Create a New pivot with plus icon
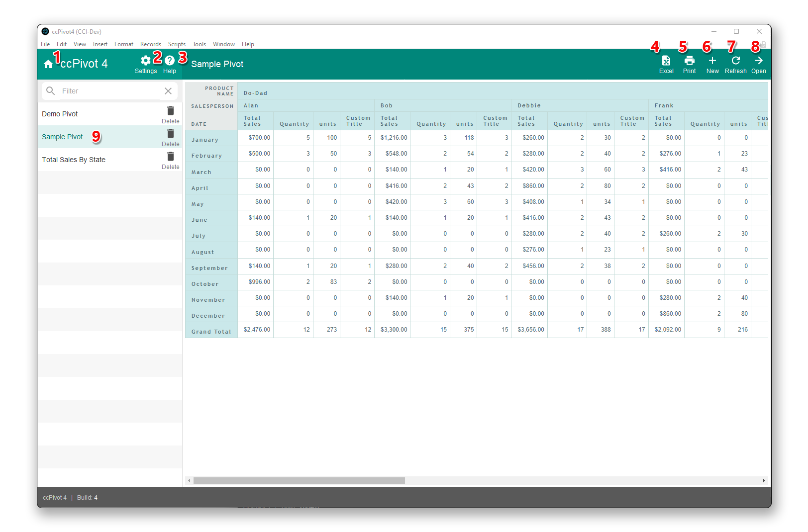The height and width of the screenshot is (532, 808). [x=712, y=61]
